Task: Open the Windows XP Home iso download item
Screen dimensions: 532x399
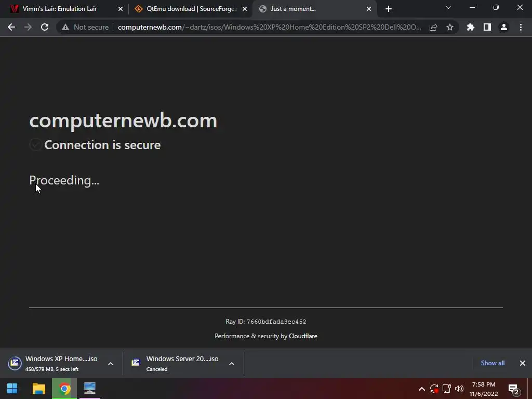Action: coord(61,363)
